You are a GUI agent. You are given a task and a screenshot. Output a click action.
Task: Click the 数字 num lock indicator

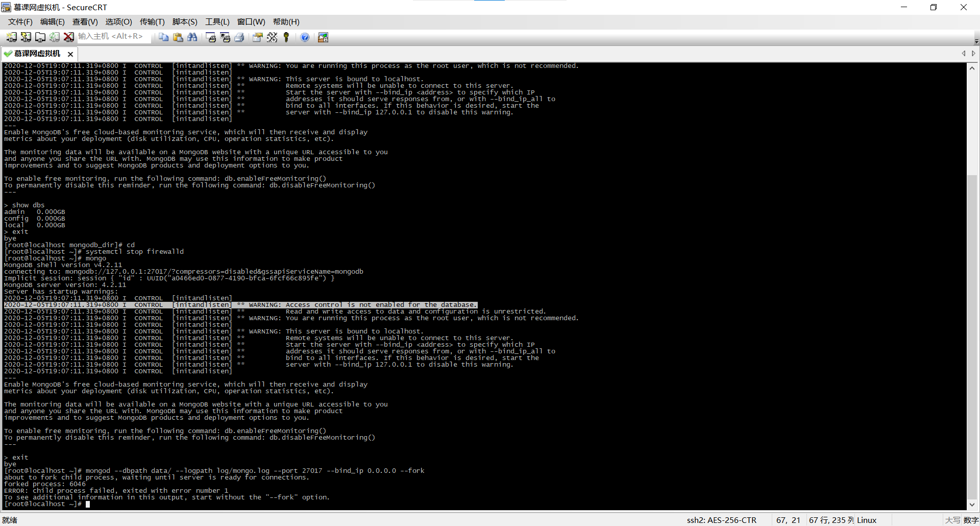[971, 520]
